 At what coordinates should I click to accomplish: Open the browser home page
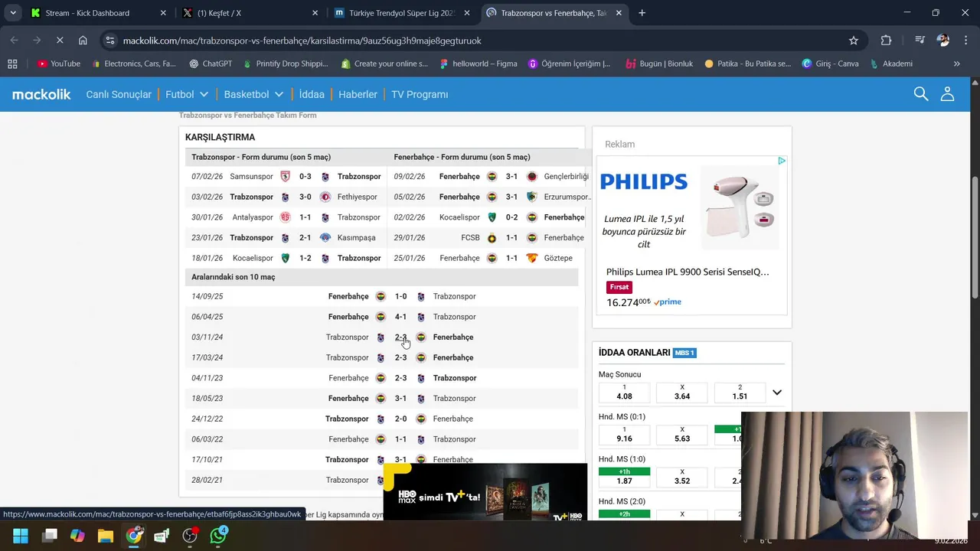click(83, 41)
